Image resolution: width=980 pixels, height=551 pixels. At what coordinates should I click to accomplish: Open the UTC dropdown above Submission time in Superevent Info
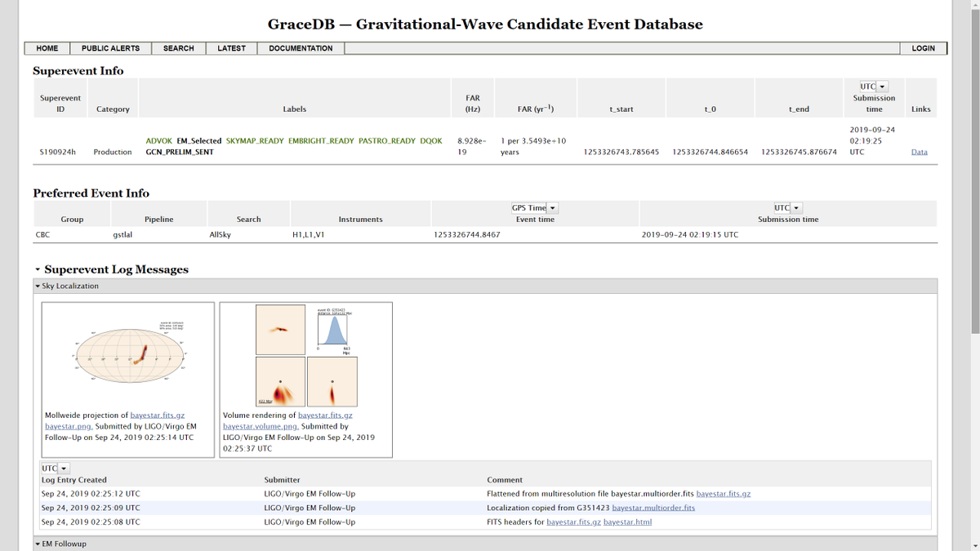[872, 87]
